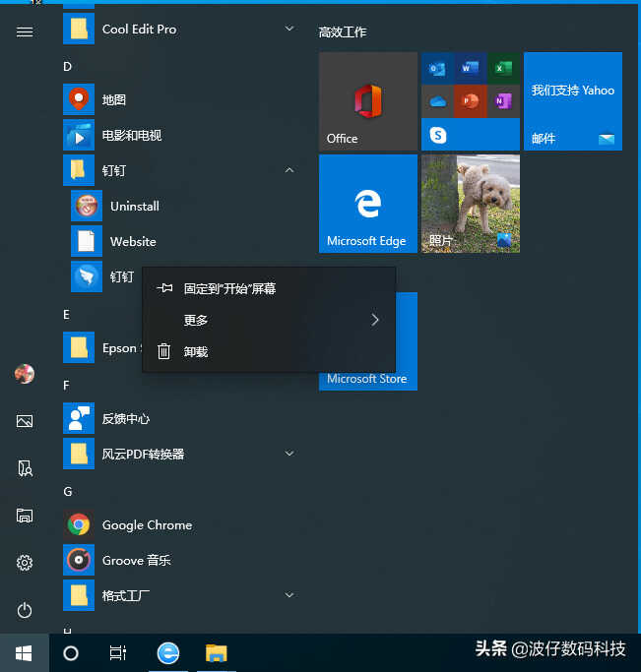Open the Epson folder icon

79,347
